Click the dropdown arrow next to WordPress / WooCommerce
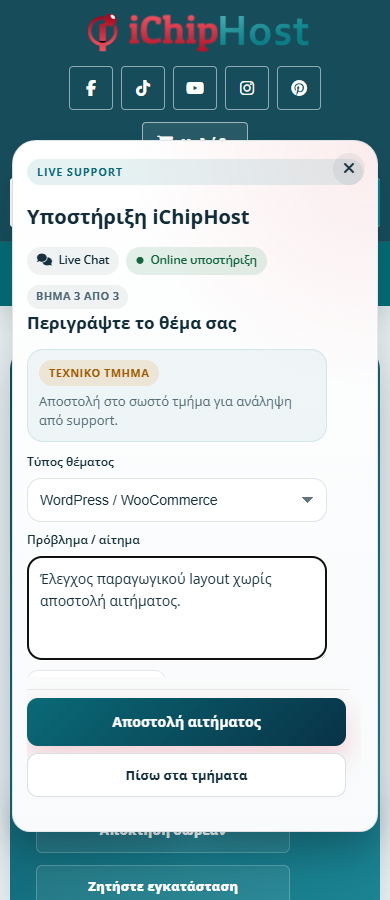The image size is (390, 900). click(x=307, y=500)
